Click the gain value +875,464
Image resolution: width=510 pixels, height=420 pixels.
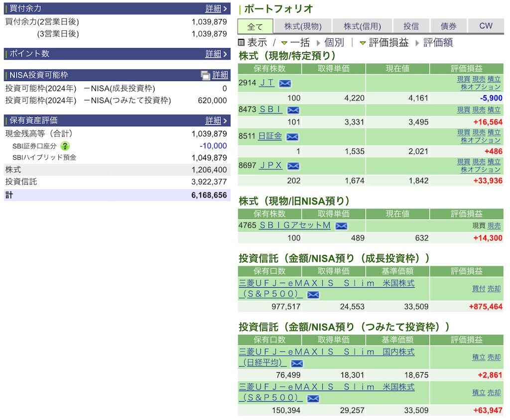[486, 307]
